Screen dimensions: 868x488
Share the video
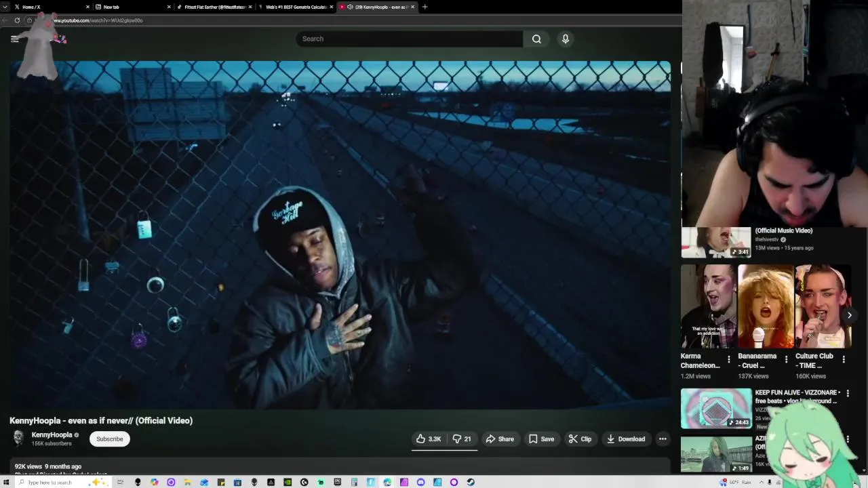500,439
